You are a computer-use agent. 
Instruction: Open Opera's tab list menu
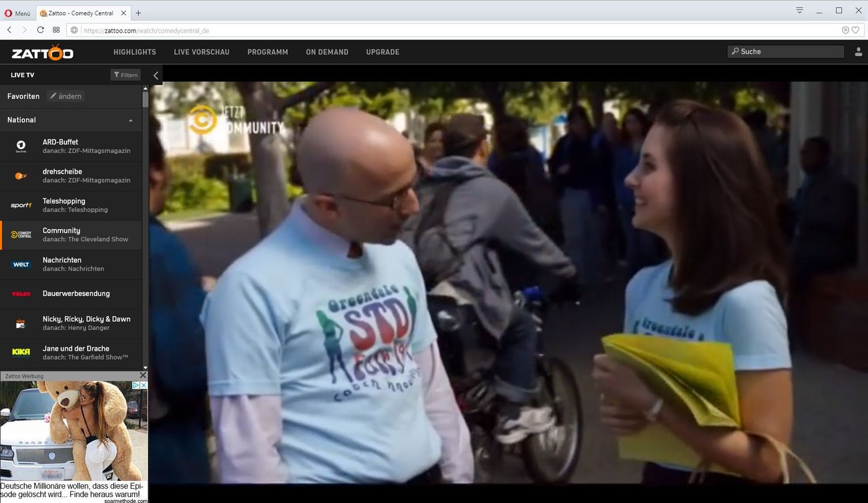click(799, 11)
